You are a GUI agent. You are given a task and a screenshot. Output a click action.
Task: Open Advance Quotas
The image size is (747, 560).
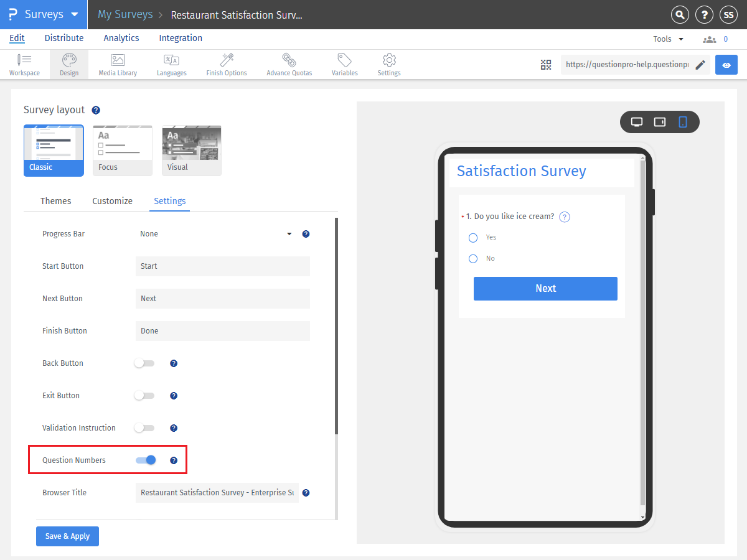coord(288,64)
